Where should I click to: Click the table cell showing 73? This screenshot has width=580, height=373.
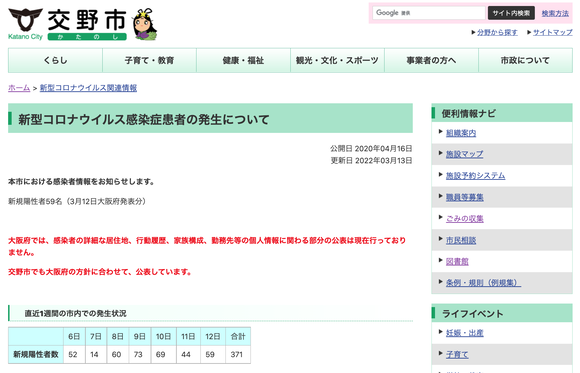139,354
